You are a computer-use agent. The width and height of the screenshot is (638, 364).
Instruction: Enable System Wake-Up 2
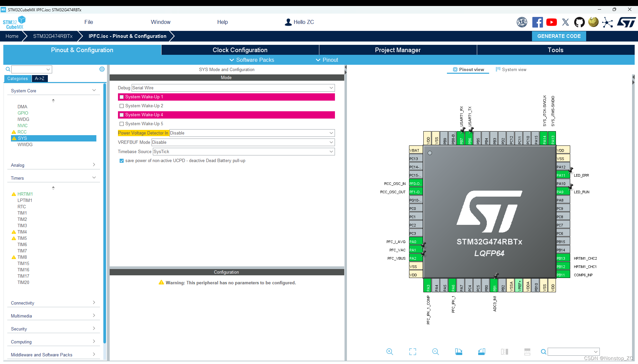122,106
